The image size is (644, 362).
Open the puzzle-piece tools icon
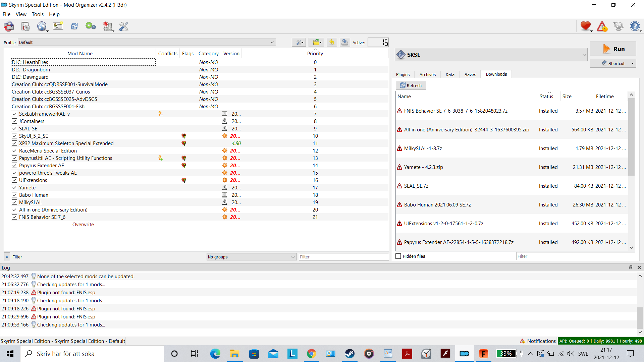(107, 26)
